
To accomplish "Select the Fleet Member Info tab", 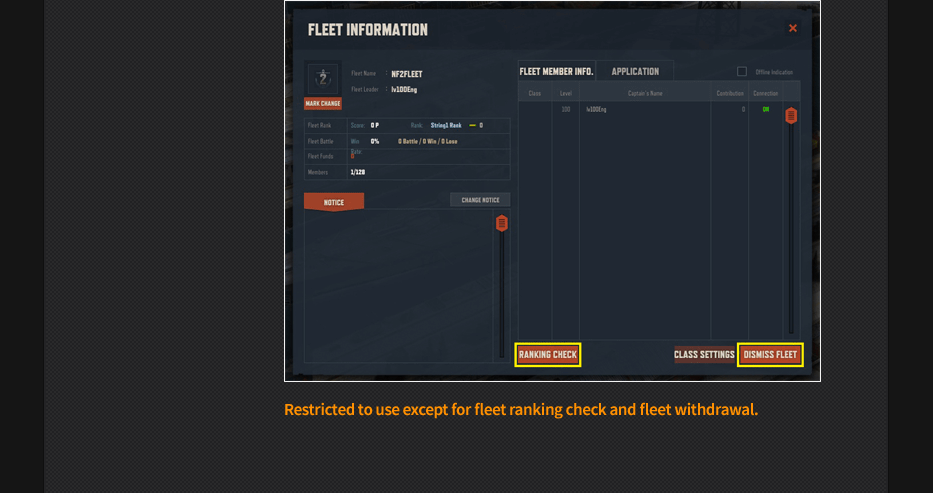I will (556, 71).
